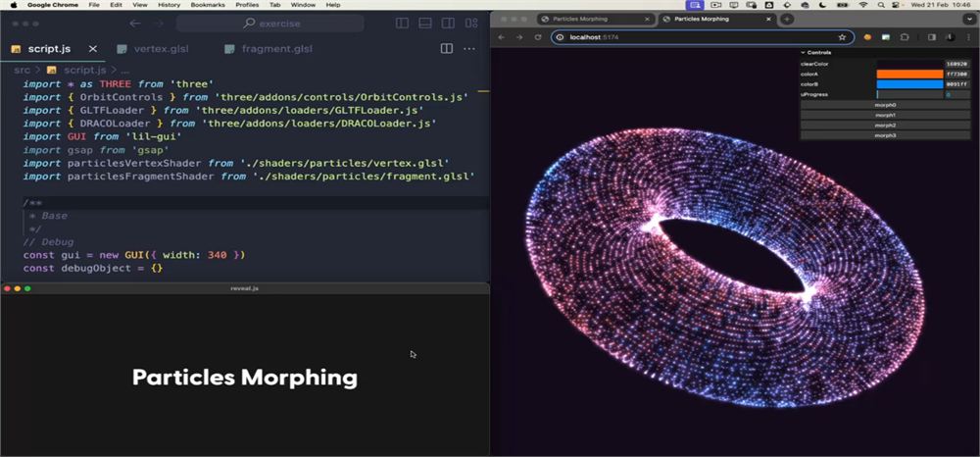Open the colorB blue color swatch

(909, 83)
